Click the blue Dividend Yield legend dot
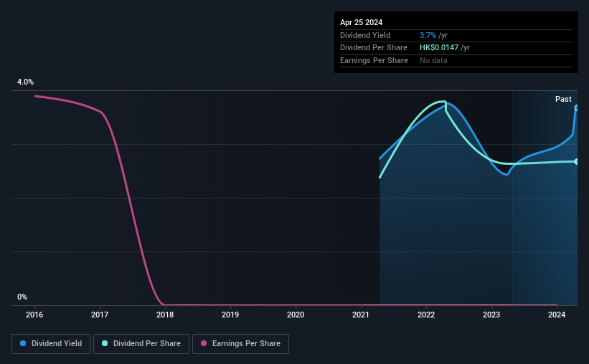Viewport: 589px width, 364px height. (x=23, y=343)
